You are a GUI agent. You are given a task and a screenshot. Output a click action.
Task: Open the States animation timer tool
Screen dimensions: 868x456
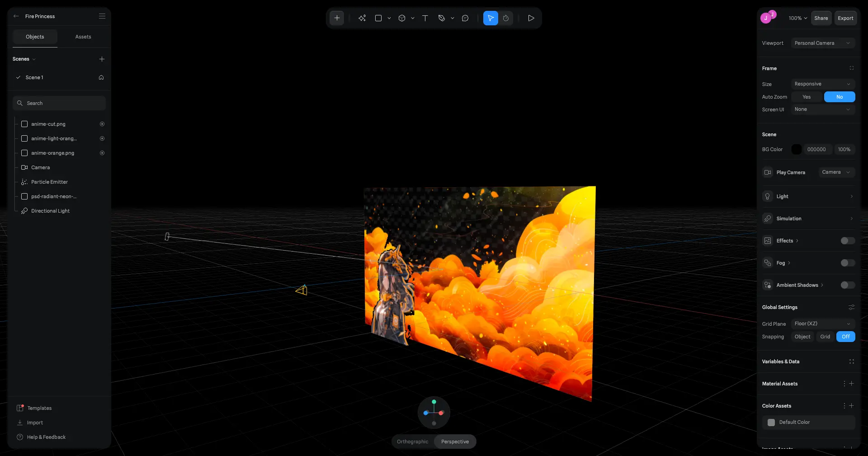pyautogui.click(x=506, y=18)
